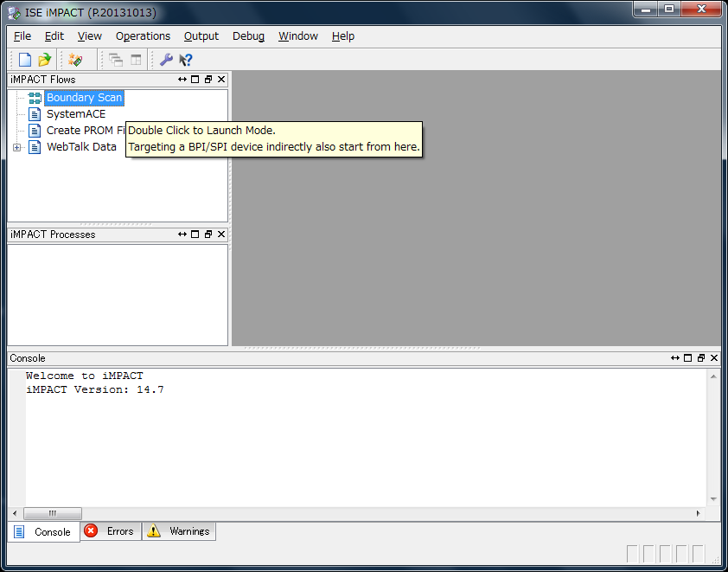The width and height of the screenshot is (728, 572).
Task: Launch the wizard icon in the toolbar
Action: pyautogui.click(x=75, y=60)
